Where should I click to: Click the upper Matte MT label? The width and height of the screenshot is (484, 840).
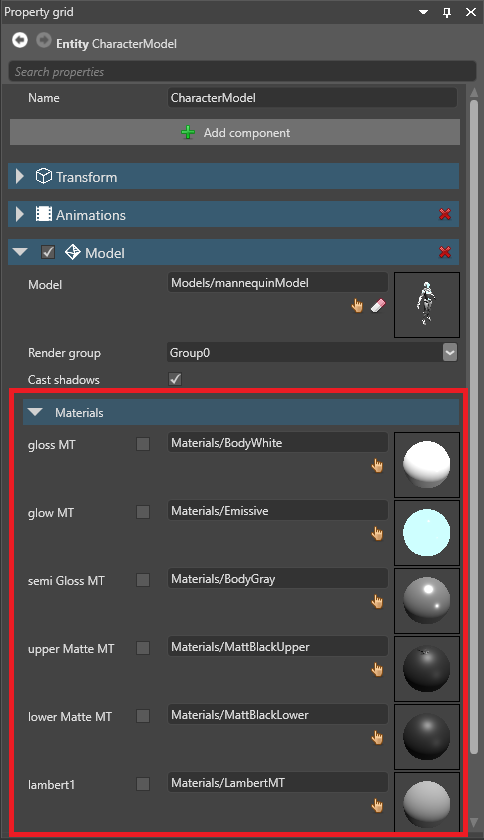click(71, 649)
